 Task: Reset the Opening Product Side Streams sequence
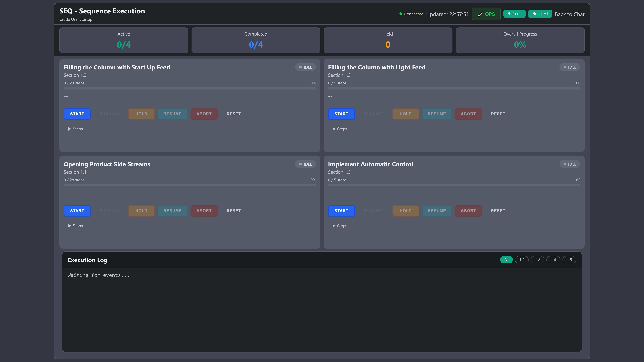pos(234,211)
